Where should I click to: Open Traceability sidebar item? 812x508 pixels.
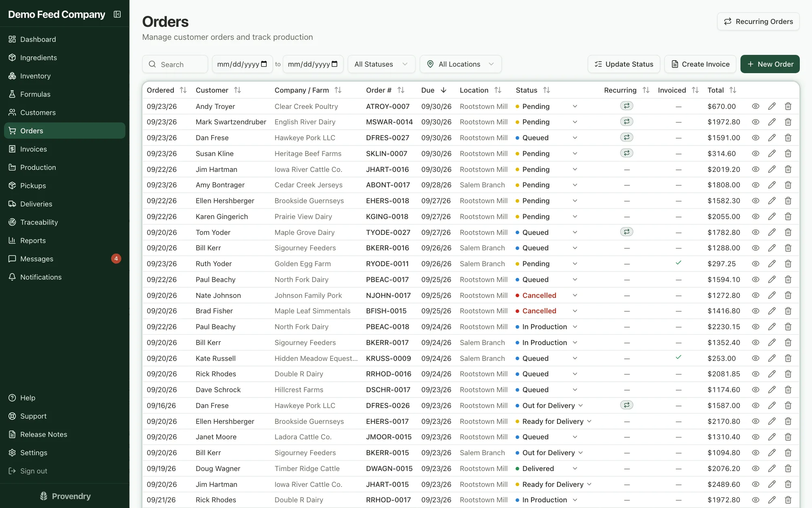click(65, 222)
